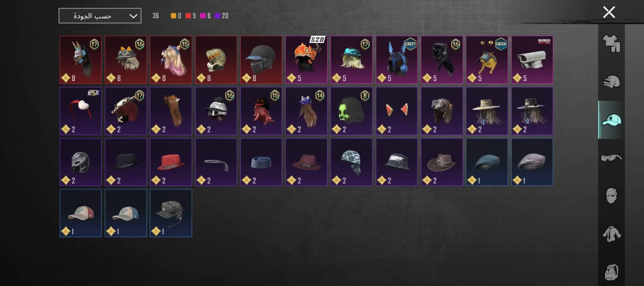Screen dimensions: 644x286
Task: Pick the black top hat item
Action: point(126,162)
